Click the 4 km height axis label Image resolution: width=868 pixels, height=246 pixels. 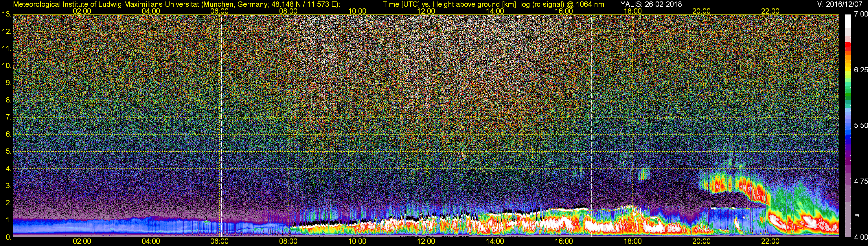pyautogui.click(x=8, y=168)
